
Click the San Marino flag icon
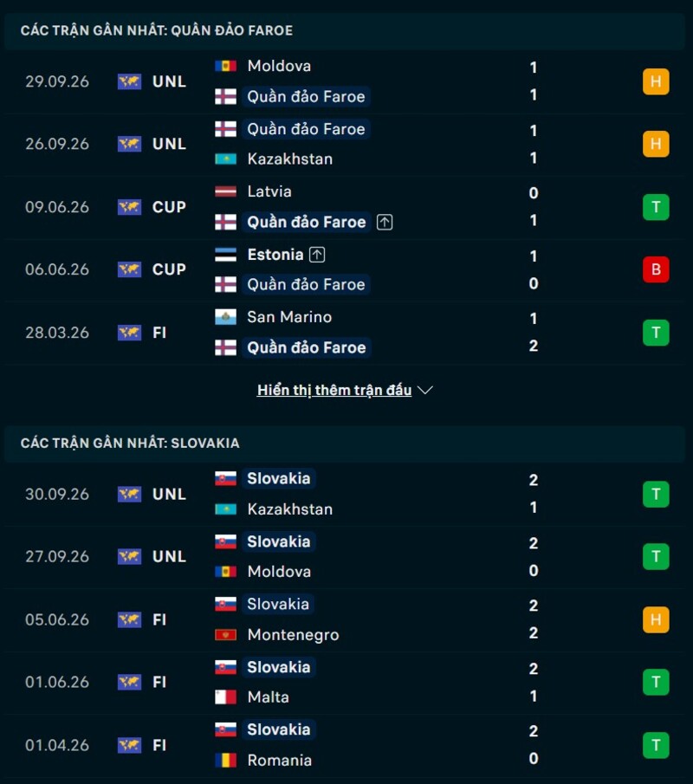(225, 317)
